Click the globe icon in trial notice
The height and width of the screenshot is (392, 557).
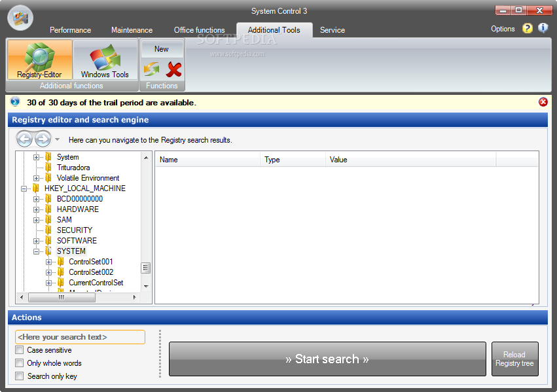point(15,102)
